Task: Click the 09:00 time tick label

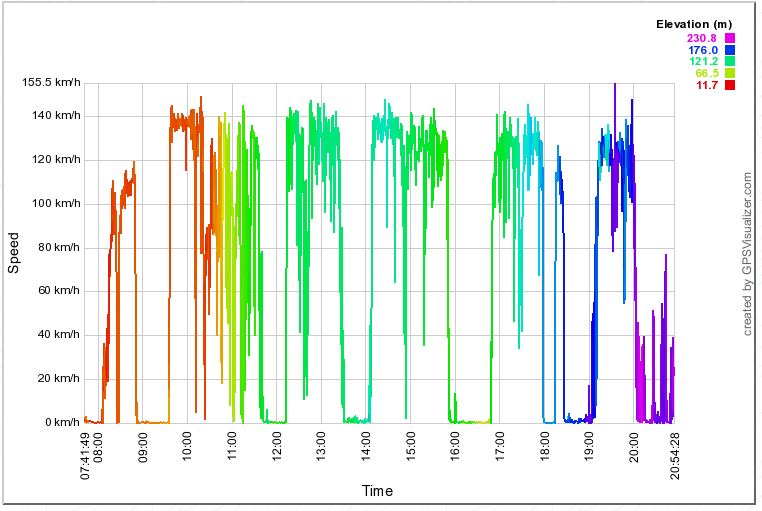Action: [144, 444]
